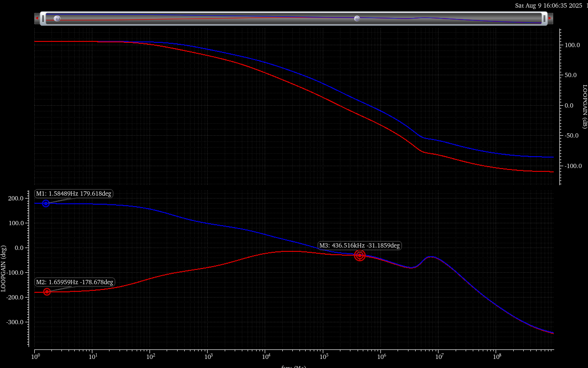Click the 10^7 frequency axis tick label
This screenshot has width=588, height=368.
tap(439, 356)
